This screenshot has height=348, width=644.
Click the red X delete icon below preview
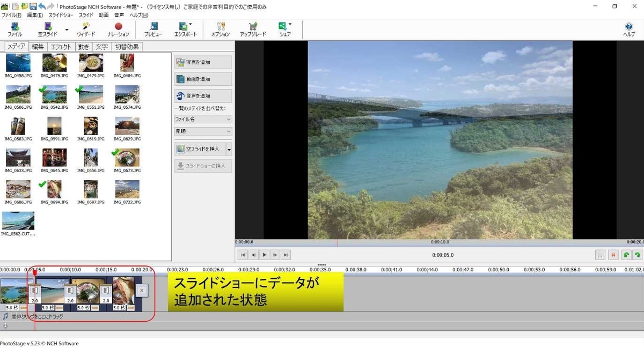click(x=613, y=255)
